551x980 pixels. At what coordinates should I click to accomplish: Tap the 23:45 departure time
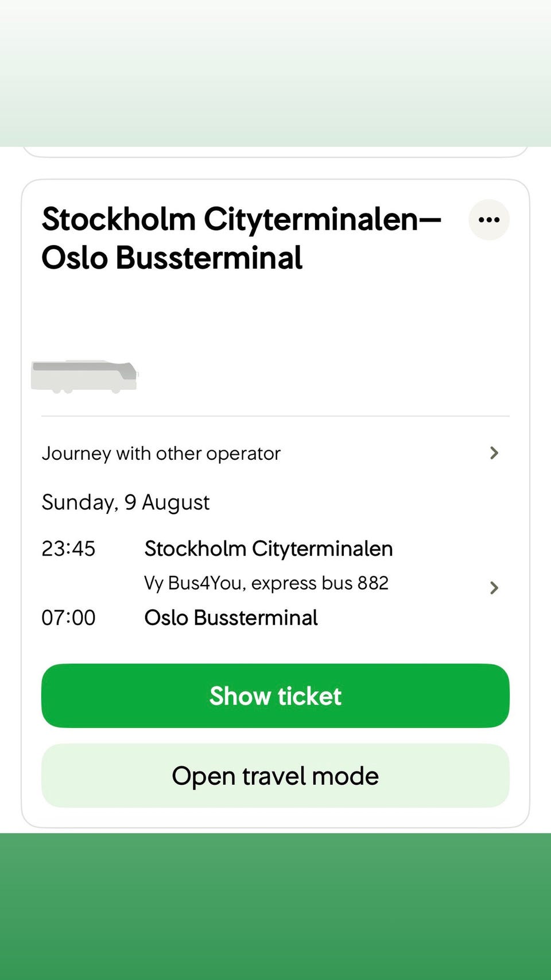coord(68,549)
